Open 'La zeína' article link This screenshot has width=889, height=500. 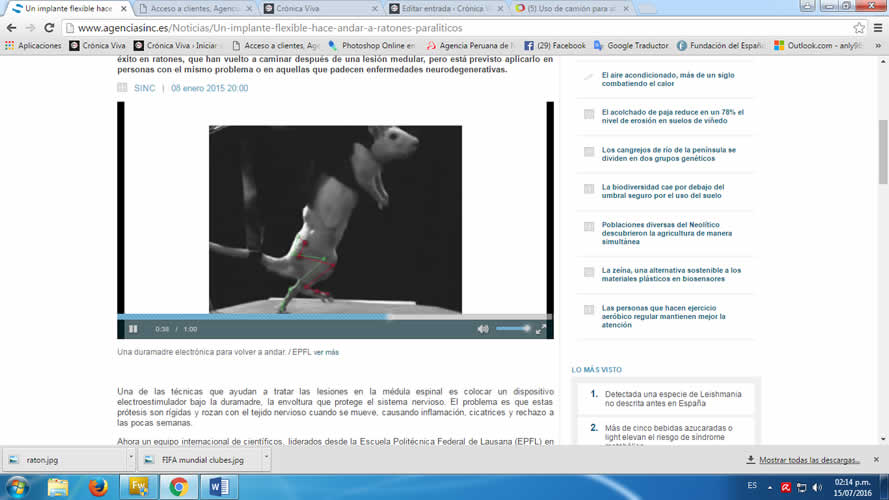(x=671, y=274)
